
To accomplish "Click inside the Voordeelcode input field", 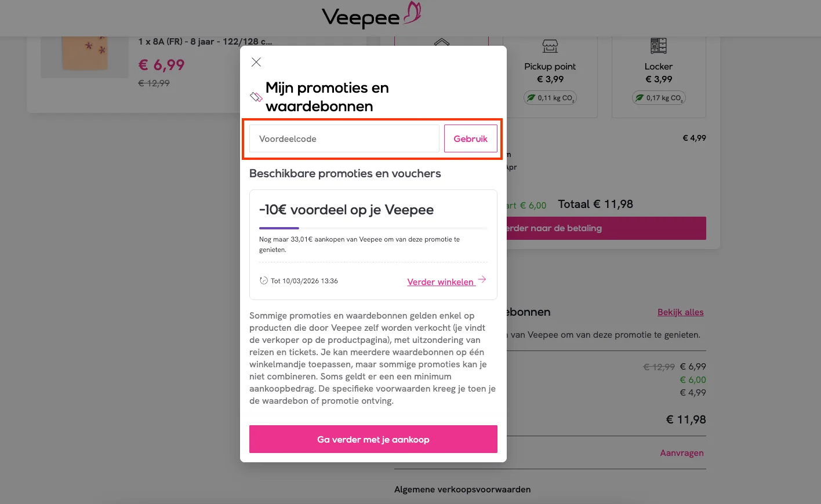I will click(343, 138).
